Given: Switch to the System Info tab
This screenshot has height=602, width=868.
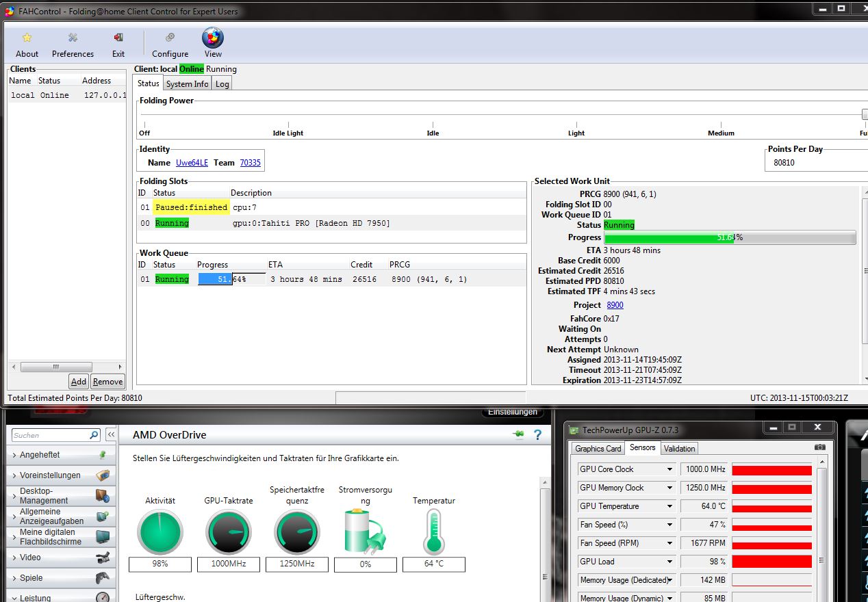Looking at the screenshot, I should point(187,84).
